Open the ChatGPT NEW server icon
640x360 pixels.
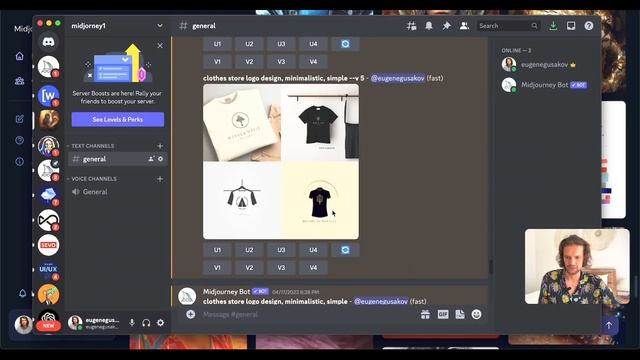(x=48, y=320)
